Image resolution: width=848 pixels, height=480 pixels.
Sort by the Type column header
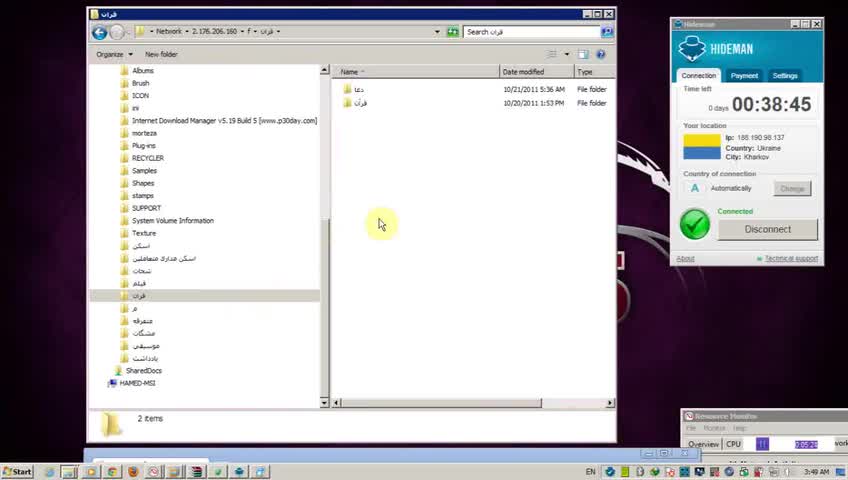594,71
